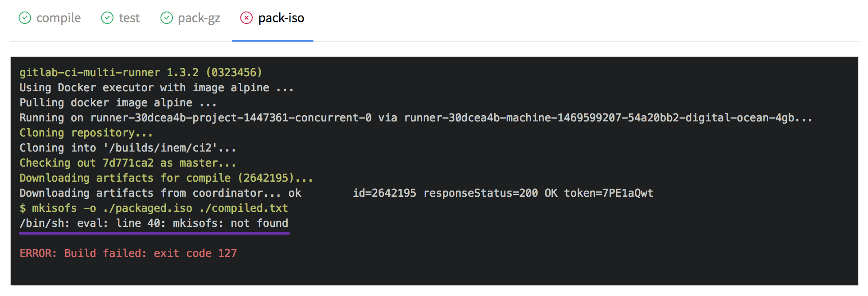Click the green check icon beside compile

[25, 18]
